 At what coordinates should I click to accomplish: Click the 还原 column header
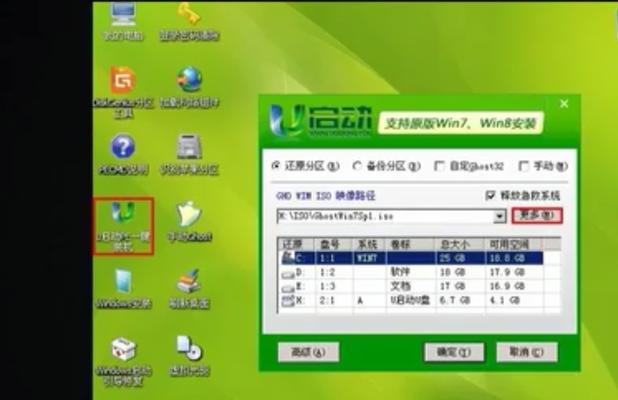296,244
